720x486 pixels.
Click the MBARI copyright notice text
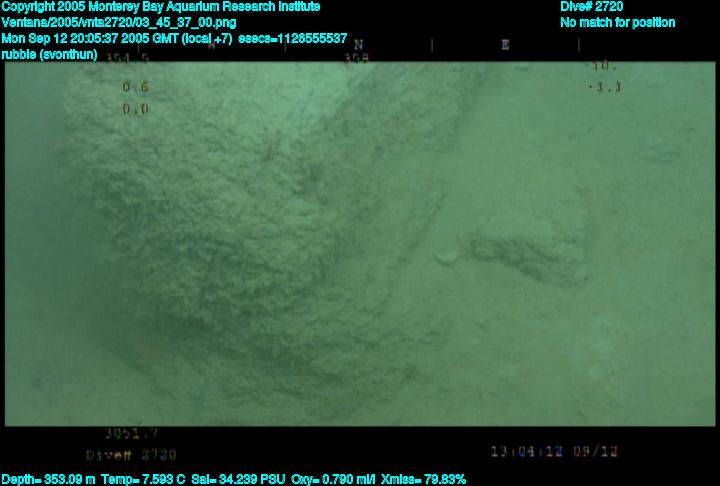160,7
